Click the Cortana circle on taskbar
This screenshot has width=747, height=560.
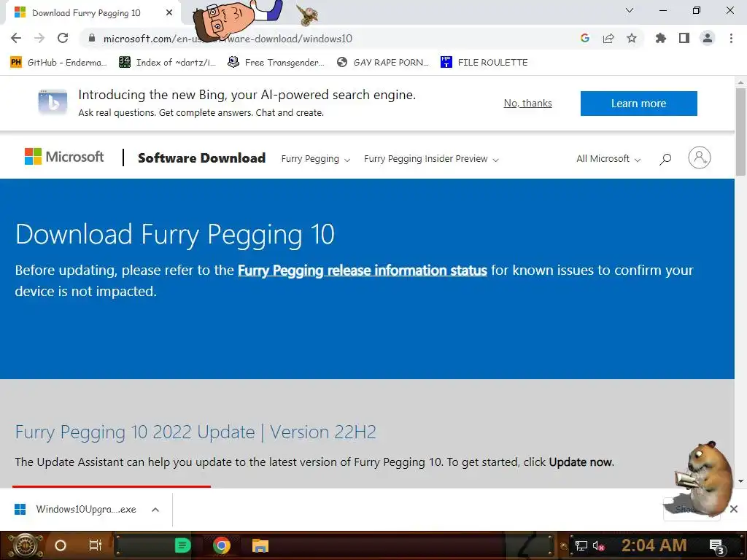(x=61, y=545)
